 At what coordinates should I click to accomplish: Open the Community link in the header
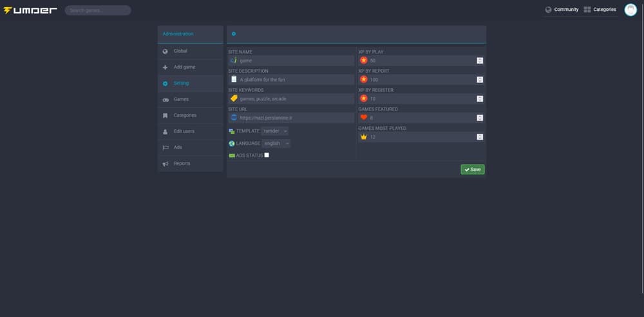coord(566,10)
